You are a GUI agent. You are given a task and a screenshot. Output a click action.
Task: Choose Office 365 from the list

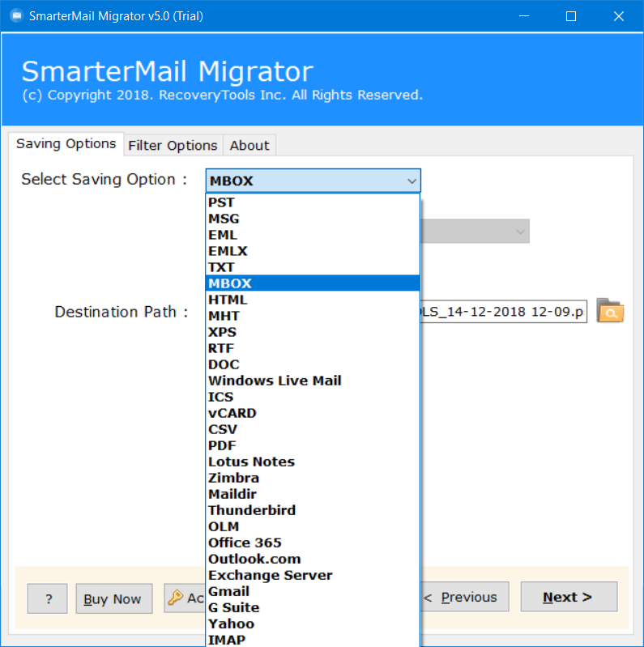click(x=313, y=543)
